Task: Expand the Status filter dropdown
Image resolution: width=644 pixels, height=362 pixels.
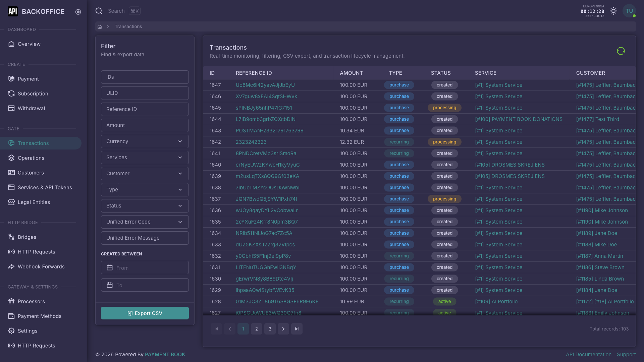Action: tap(145, 206)
